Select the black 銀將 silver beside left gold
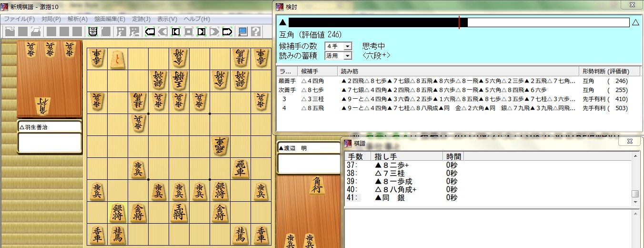Screen dimensions: 644x248 [117, 212]
